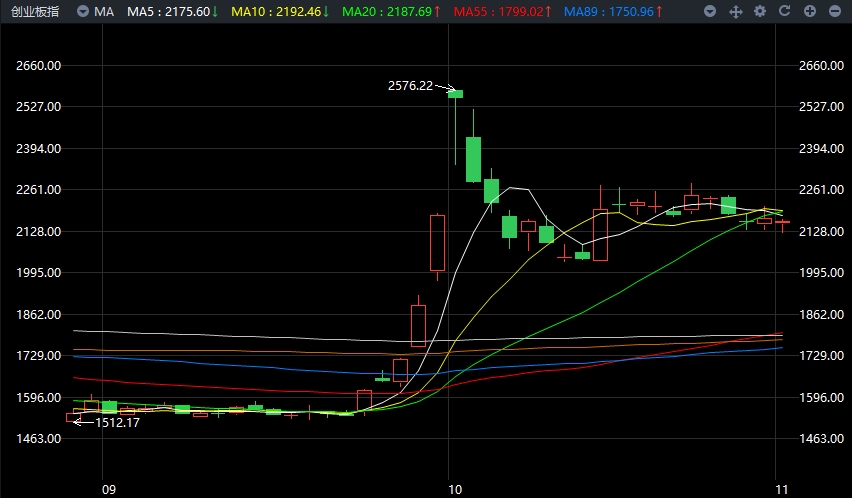This screenshot has height=498, width=852.
Task: Click the 2576.22 high price marker
Action: (410, 86)
